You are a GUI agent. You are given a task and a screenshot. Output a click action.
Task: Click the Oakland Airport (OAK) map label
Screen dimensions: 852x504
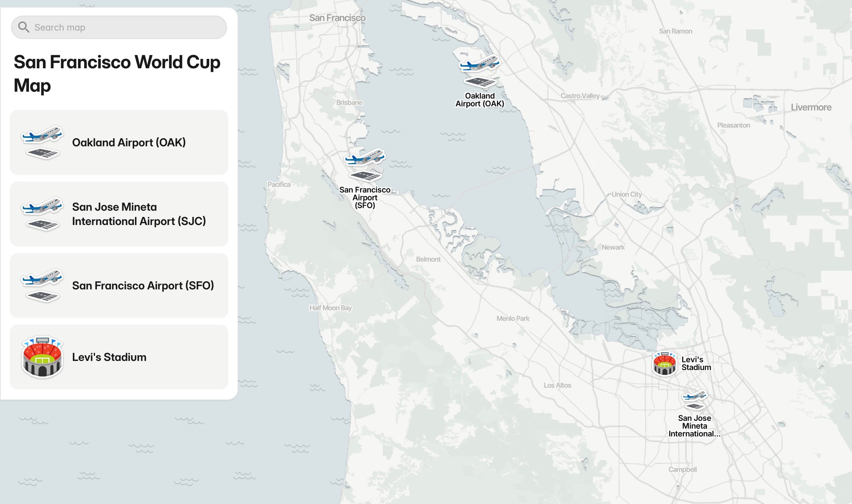[x=479, y=99]
